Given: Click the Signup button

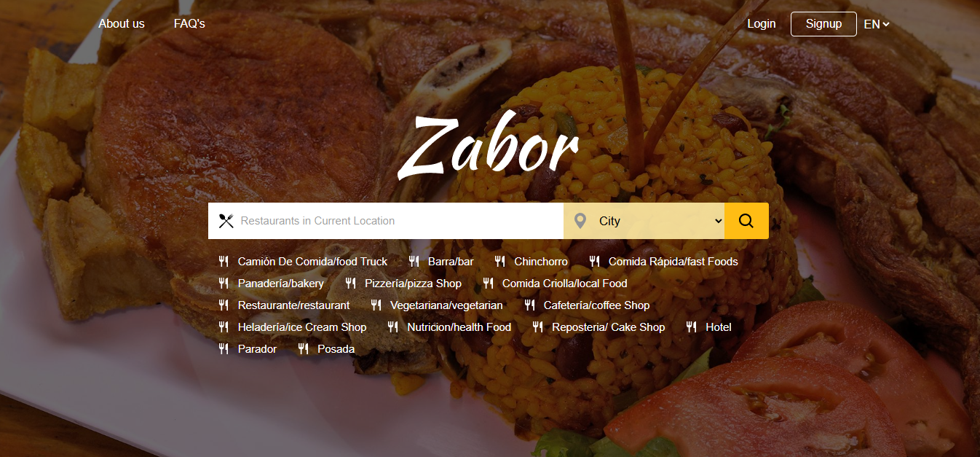Looking at the screenshot, I should (x=823, y=23).
